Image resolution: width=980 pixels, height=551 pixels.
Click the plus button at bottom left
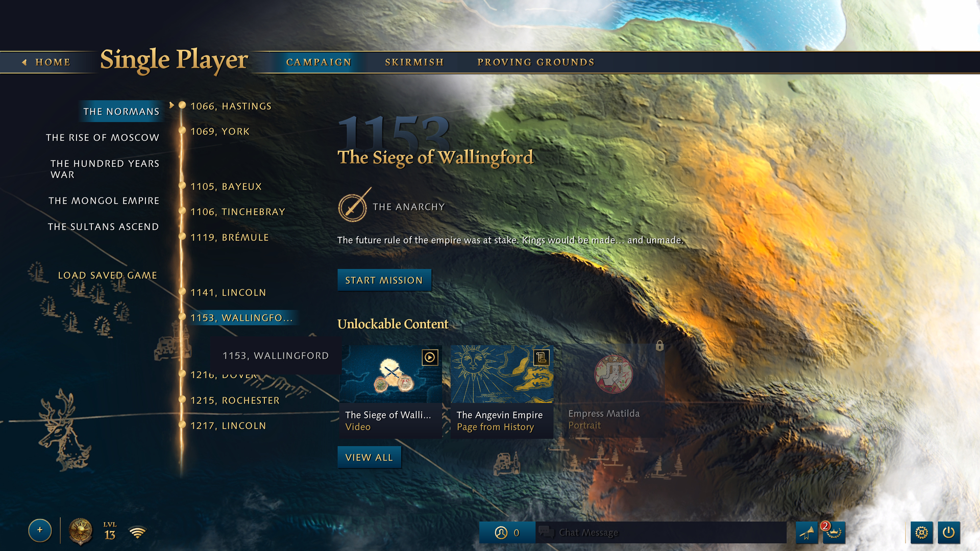(x=39, y=531)
